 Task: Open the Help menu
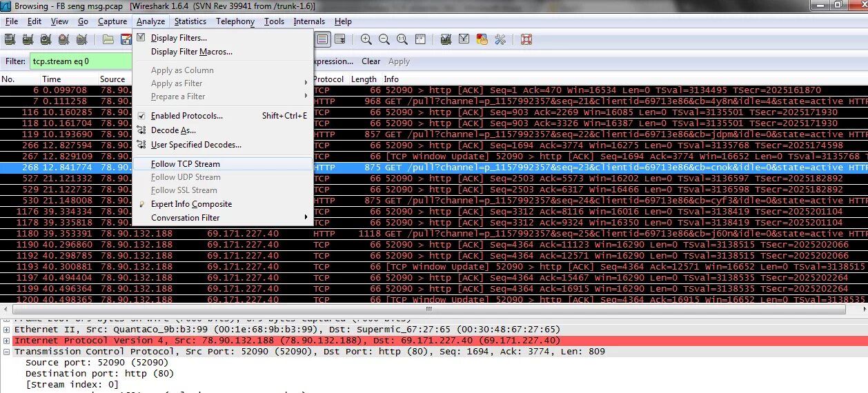[343, 21]
